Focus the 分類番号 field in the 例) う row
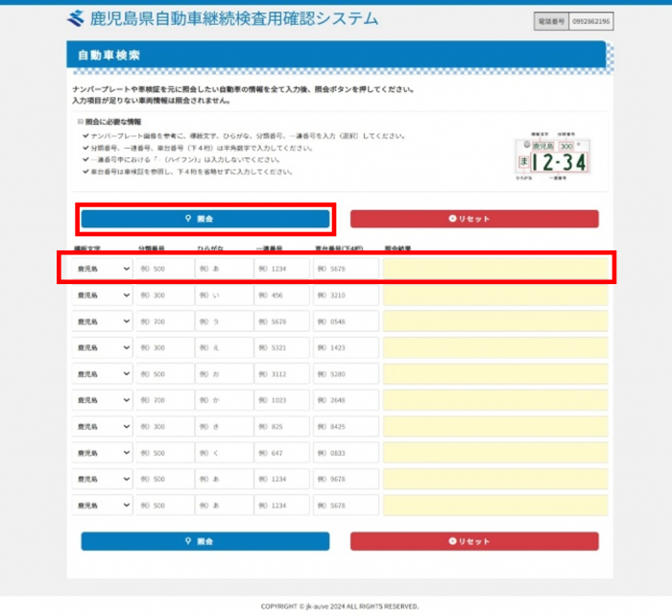 click(x=165, y=321)
